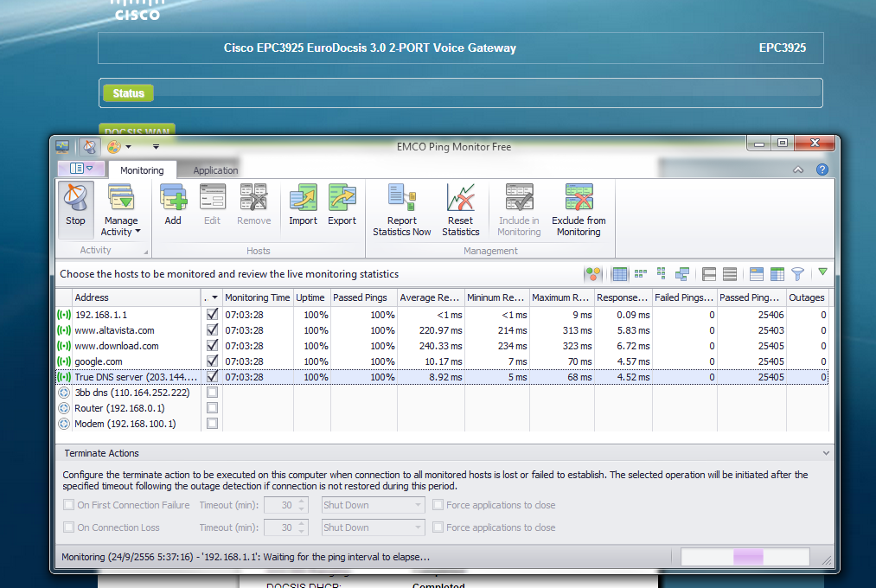Sort by the Address column header
The height and width of the screenshot is (588, 876).
point(136,297)
